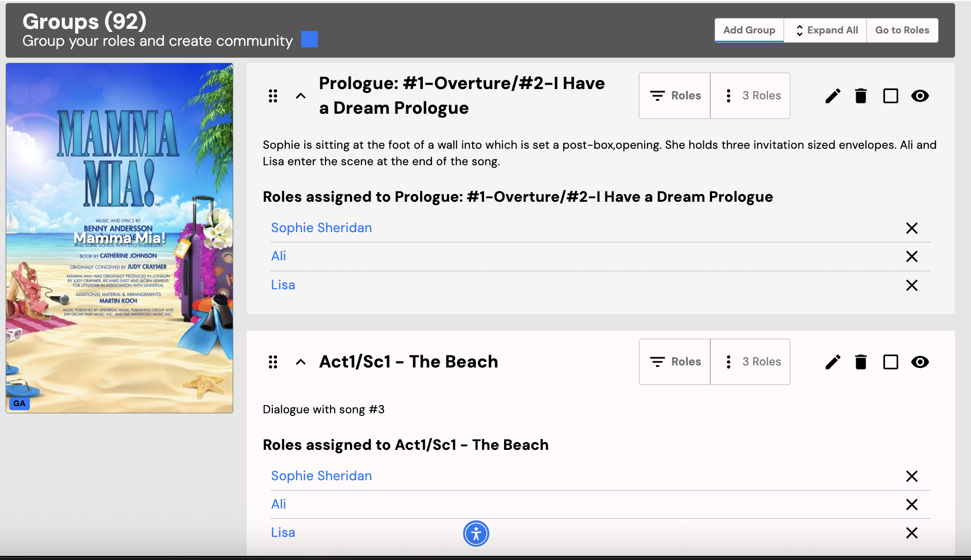Screen dimensions: 971x560
Task: Open Roles filter for Act1/Sc1 group
Action: [x=675, y=362]
